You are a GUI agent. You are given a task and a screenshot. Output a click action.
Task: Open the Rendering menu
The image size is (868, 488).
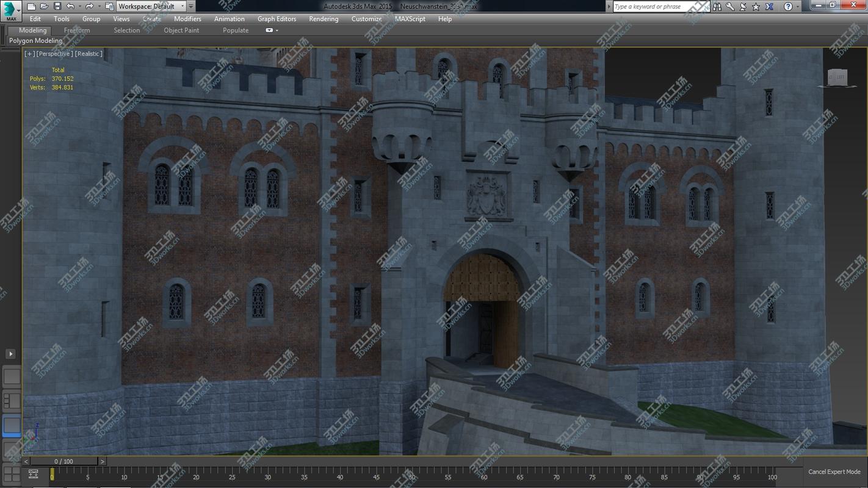pyautogui.click(x=324, y=19)
